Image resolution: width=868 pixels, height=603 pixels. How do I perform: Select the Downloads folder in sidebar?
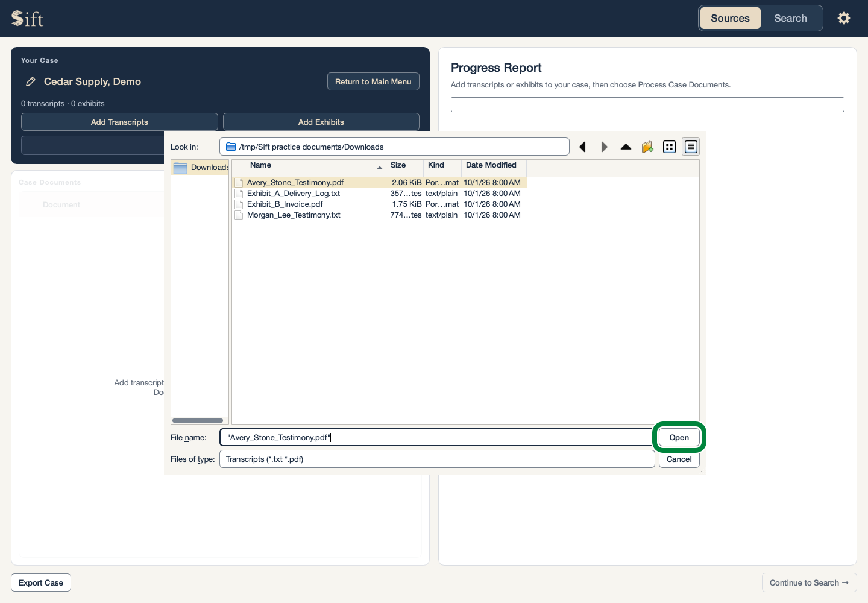200,168
